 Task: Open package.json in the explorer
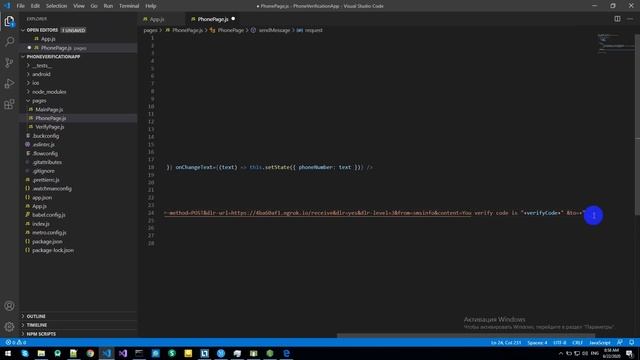pos(47,242)
